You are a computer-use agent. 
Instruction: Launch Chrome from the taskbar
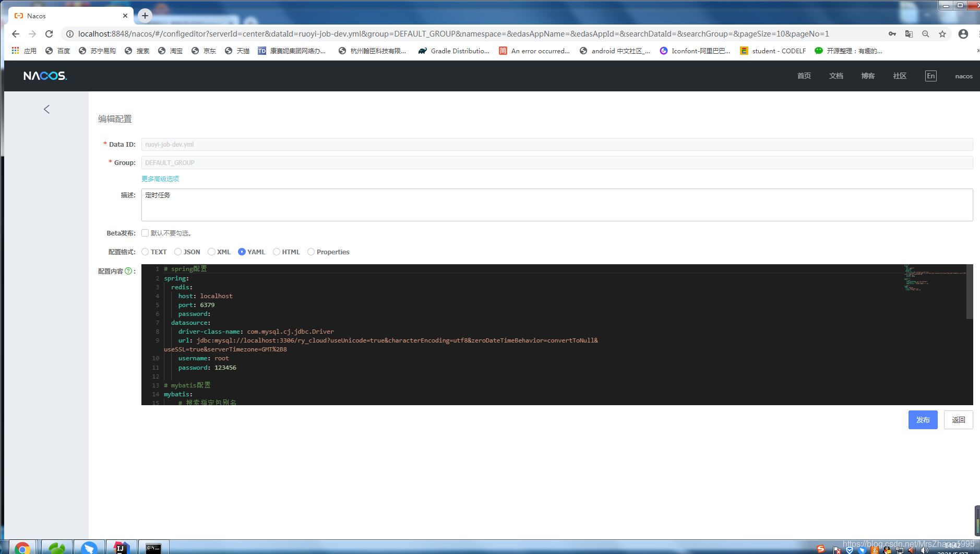click(x=22, y=547)
